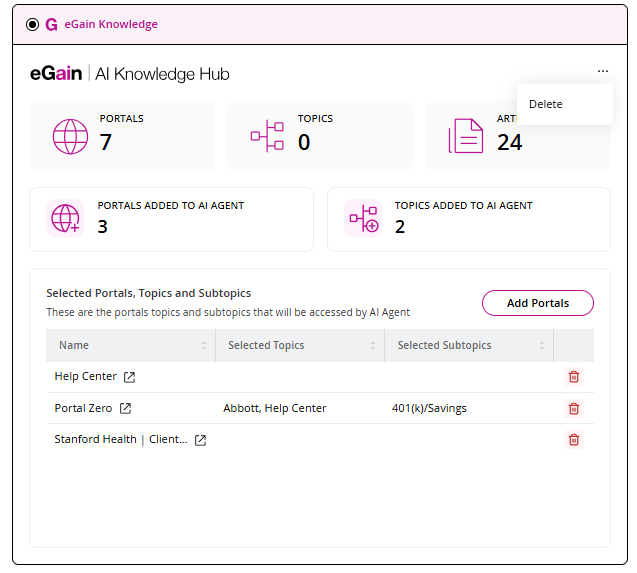Click the Topics hierarchy icon
Screen dimensions: 637x573
tap(267, 136)
